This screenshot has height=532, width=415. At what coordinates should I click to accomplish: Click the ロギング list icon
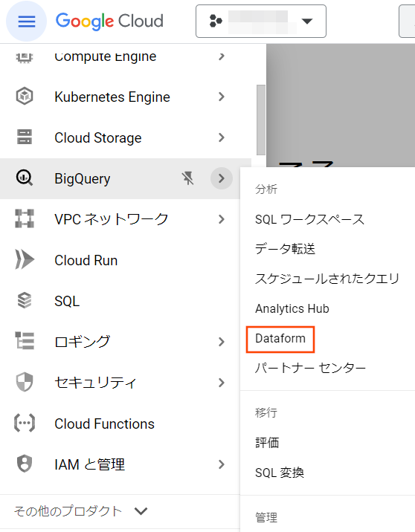click(x=25, y=341)
